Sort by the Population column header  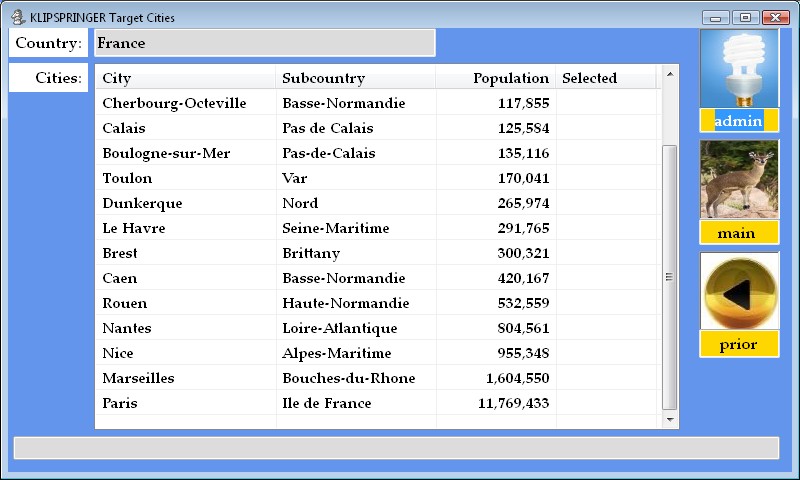(496, 78)
